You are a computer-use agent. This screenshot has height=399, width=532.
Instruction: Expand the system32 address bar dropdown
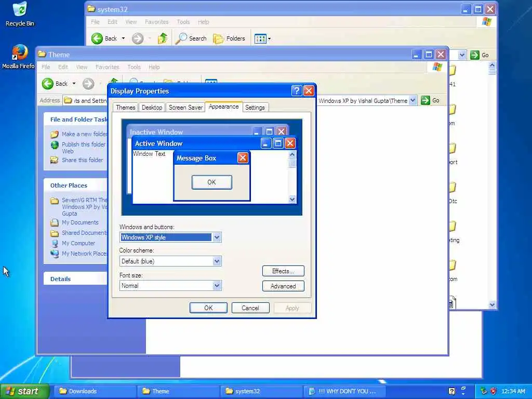coord(462,55)
